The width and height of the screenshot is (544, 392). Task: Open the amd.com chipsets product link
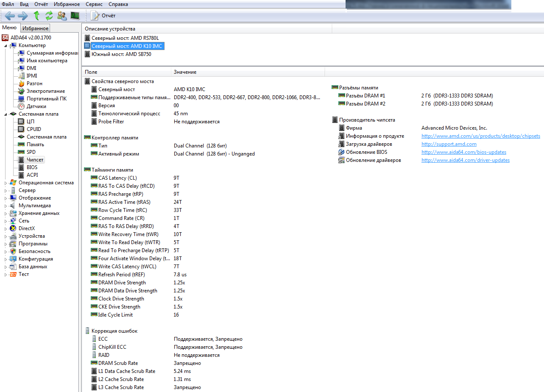[x=481, y=136]
